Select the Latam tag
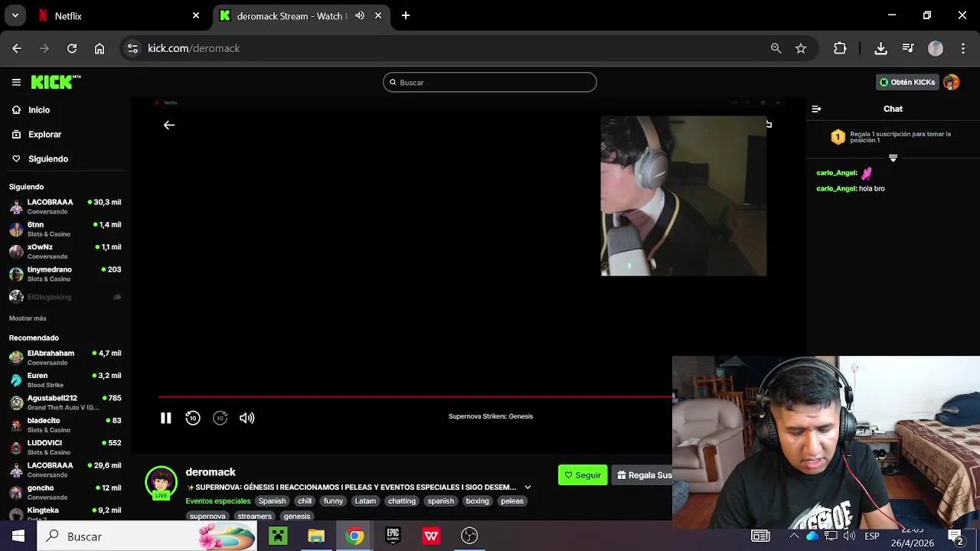The height and width of the screenshot is (551, 980). click(x=365, y=501)
